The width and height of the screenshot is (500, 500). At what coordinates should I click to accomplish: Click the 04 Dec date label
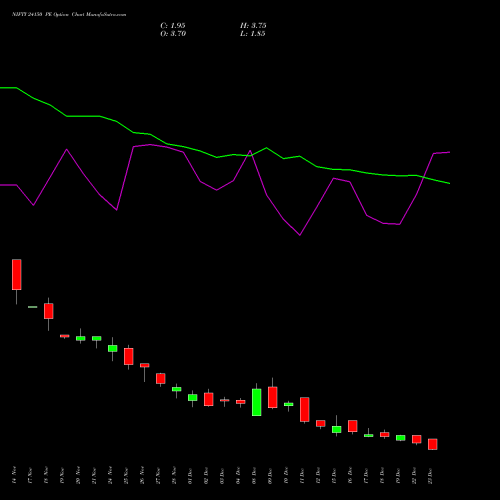[x=238, y=475]
